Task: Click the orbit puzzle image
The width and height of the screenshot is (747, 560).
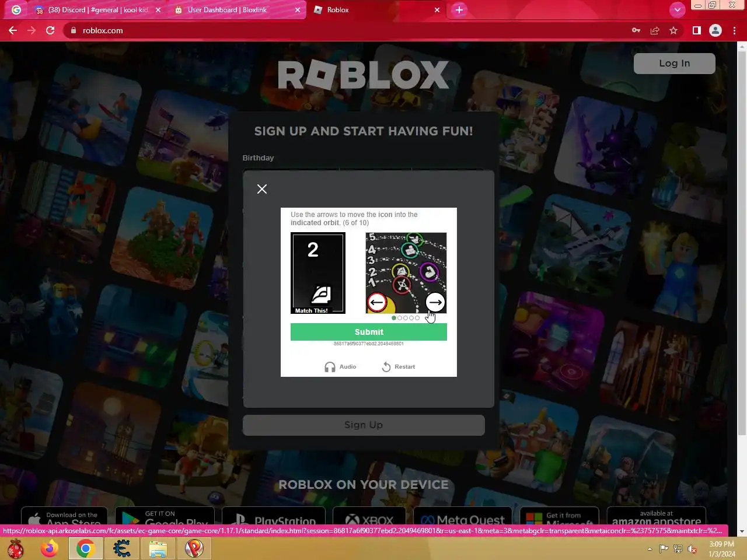Action: (406, 273)
